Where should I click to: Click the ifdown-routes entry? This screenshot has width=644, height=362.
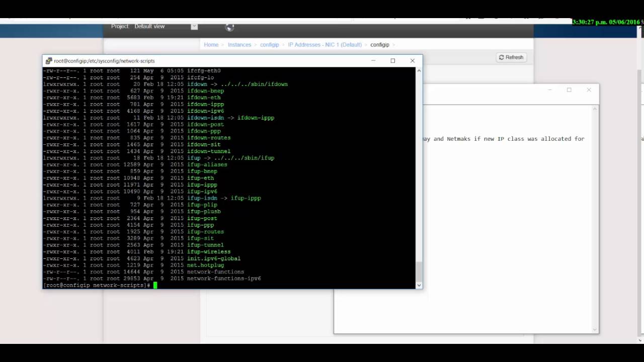pyautogui.click(x=209, y=138)
